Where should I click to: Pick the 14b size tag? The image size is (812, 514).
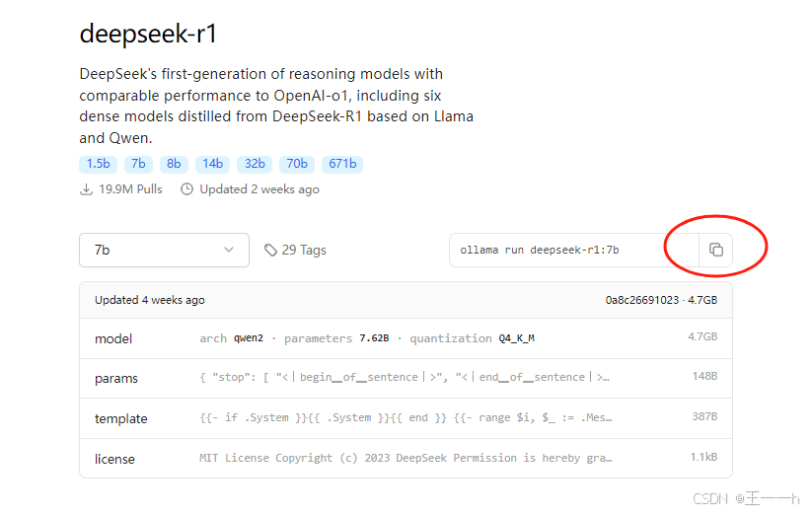tap(212, 164)
